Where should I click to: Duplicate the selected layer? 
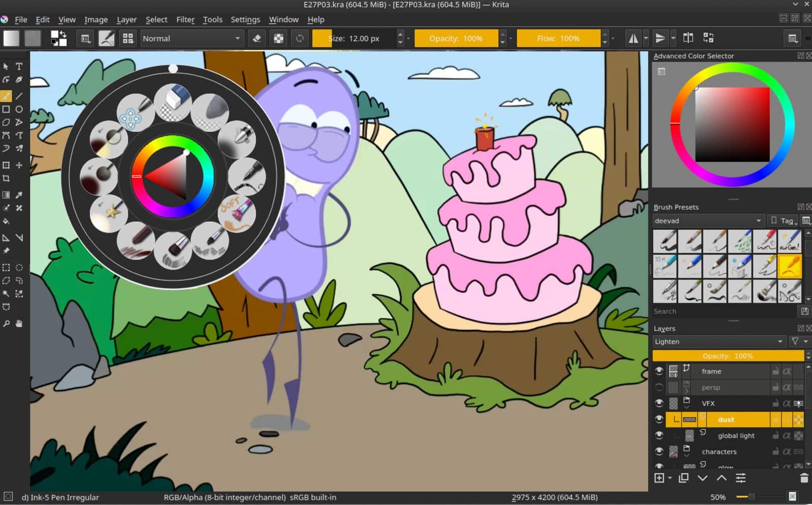(x=684, y=478)
